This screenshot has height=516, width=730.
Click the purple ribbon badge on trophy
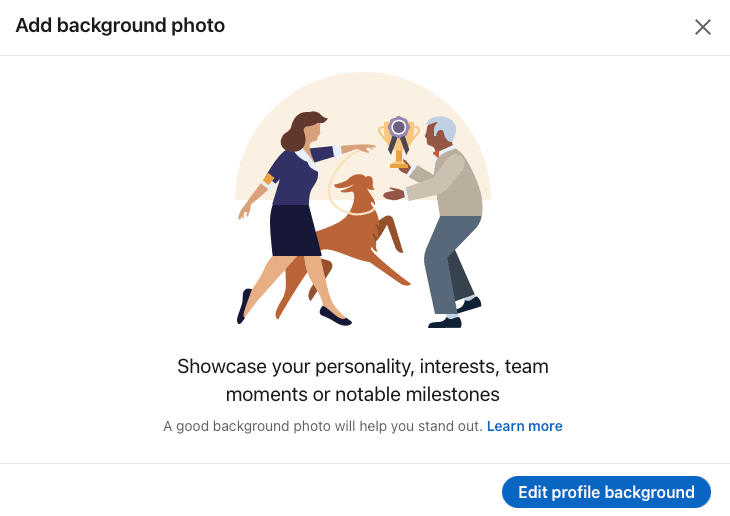click(399, 128)
